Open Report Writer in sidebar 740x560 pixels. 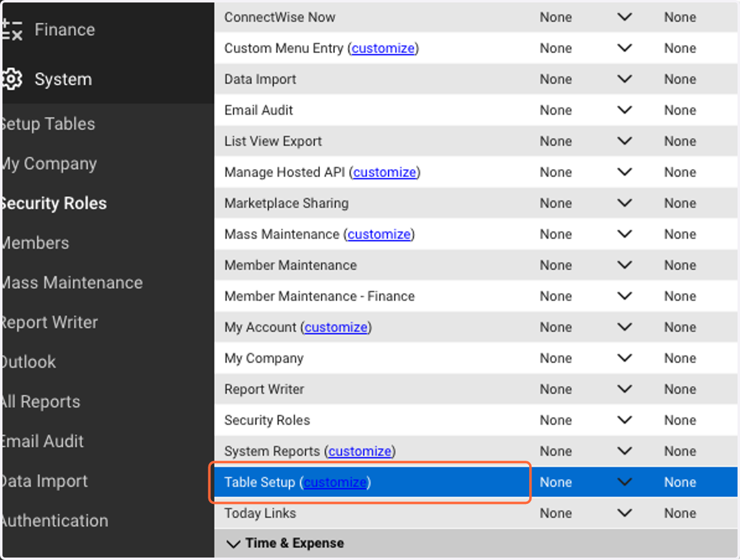coord(49,323)
